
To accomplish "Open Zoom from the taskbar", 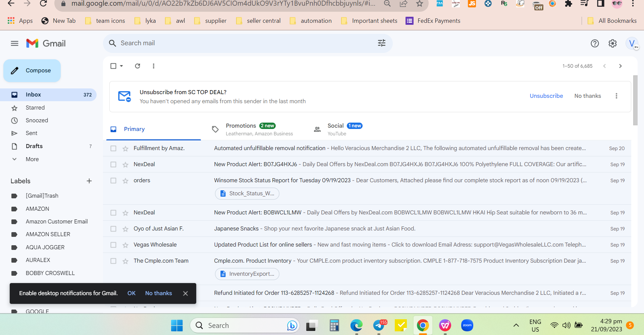I will coord(467,325).
